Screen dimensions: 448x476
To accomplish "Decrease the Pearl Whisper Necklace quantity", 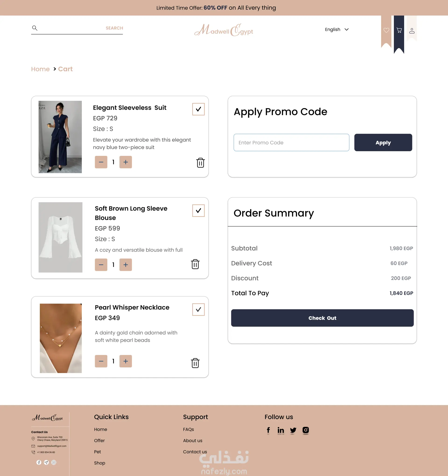I will pyautogui.click(x=101, y=361).
